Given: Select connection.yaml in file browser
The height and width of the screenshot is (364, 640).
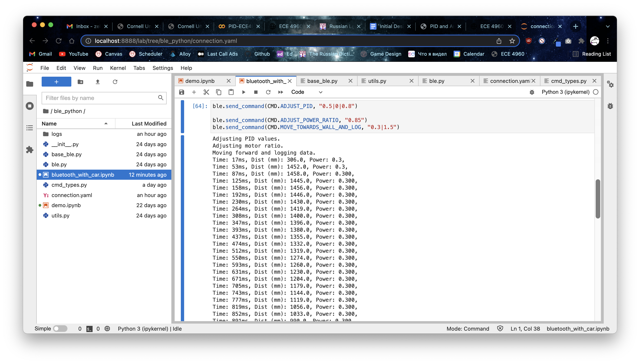Looking at the screenshot, I should 104,195.
